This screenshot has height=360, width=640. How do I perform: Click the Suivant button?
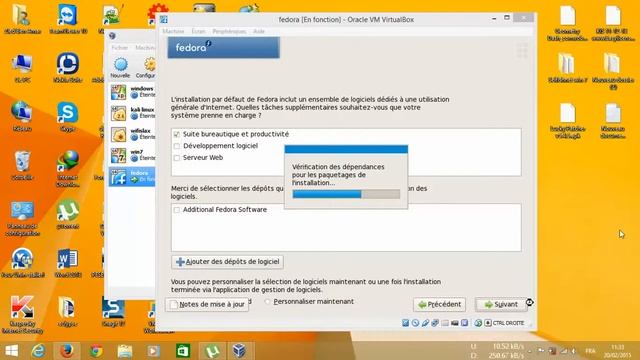[501, 304]
